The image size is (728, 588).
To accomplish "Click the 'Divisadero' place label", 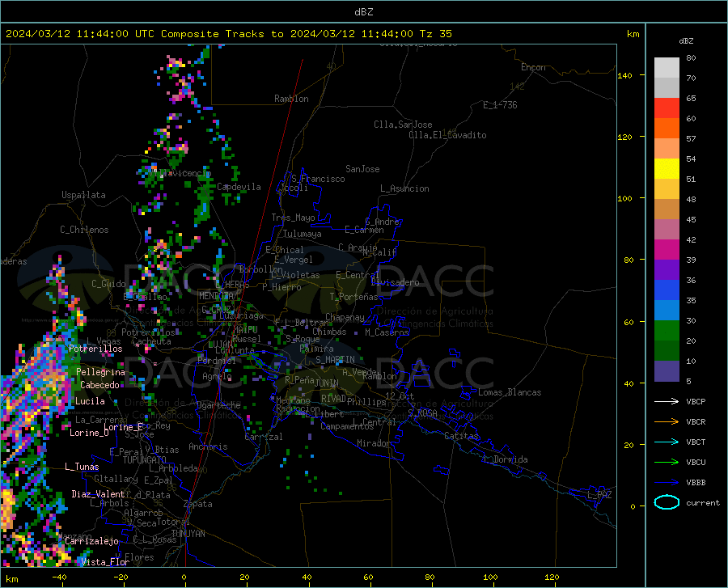I will (395, 282).
